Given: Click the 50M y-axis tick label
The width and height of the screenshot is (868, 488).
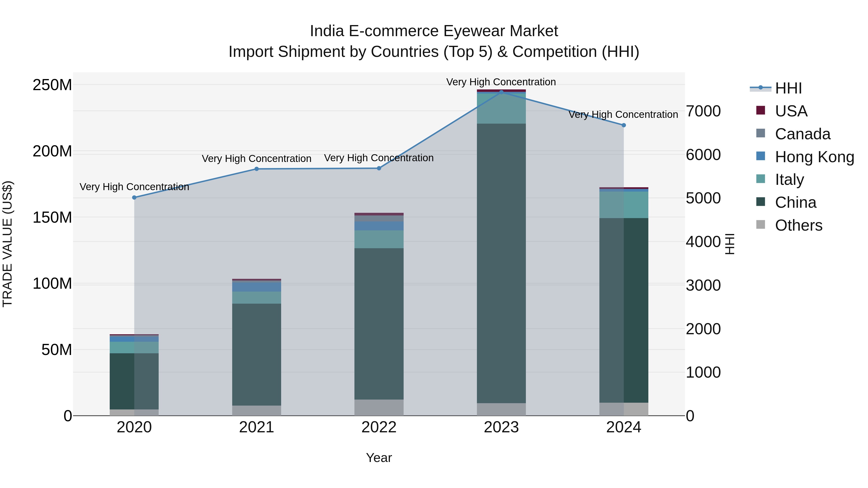Looking at the screenshot, I should [x=56, y=350].
